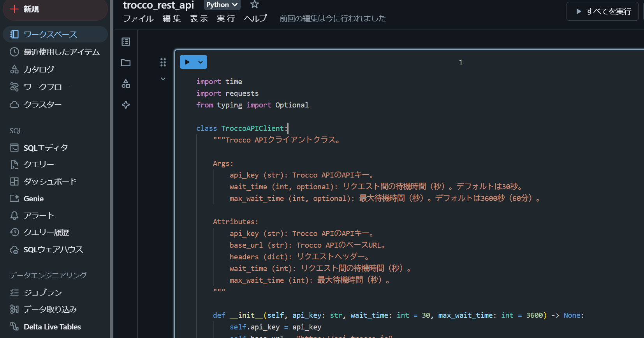Click the カタログ icon in the sidebar
This screenshot has height=338, width=644.
click(x=14, y=69)
